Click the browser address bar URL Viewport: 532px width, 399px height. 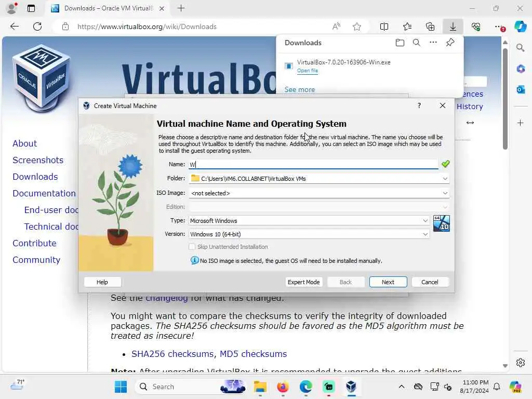(x=147, y=26)
